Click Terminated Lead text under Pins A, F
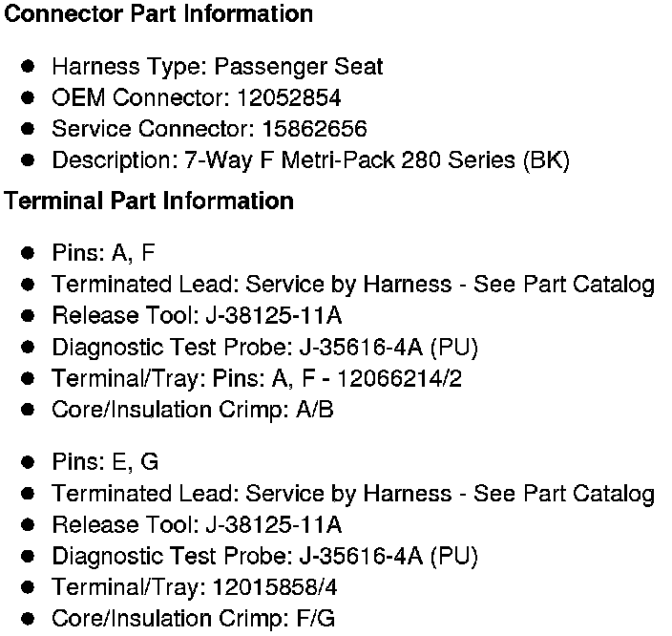672x636 pixels. (353, 285)
